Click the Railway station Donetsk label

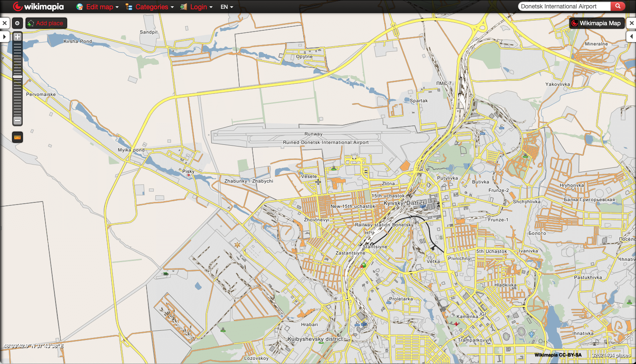(384, 225)
